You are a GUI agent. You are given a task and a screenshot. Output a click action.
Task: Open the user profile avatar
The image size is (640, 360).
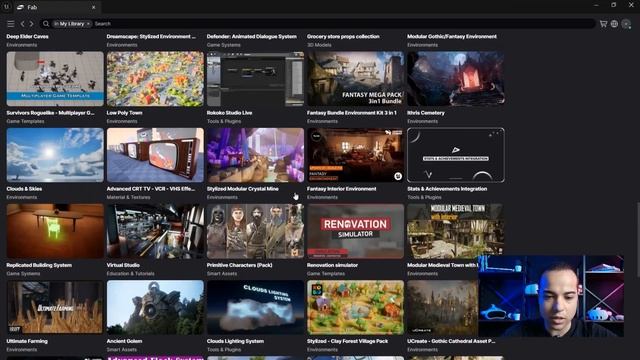pyautogui.click(x=626, y=24)
